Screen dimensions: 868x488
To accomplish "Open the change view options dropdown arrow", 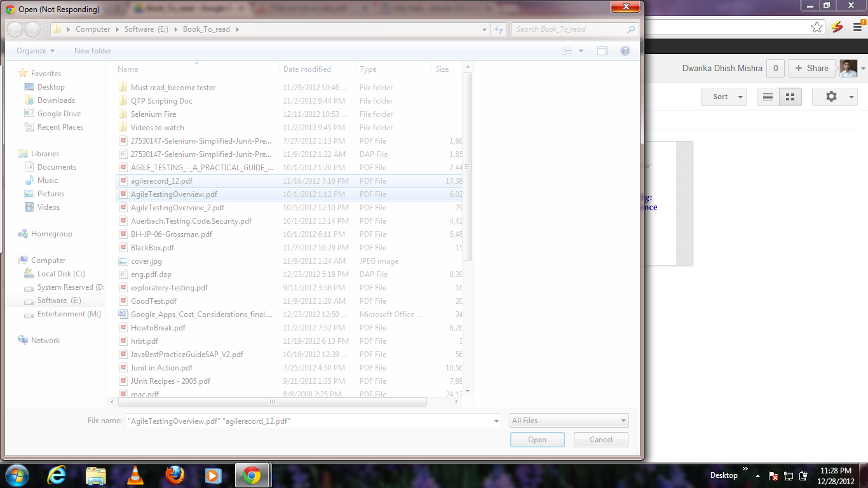I will 581,51.
